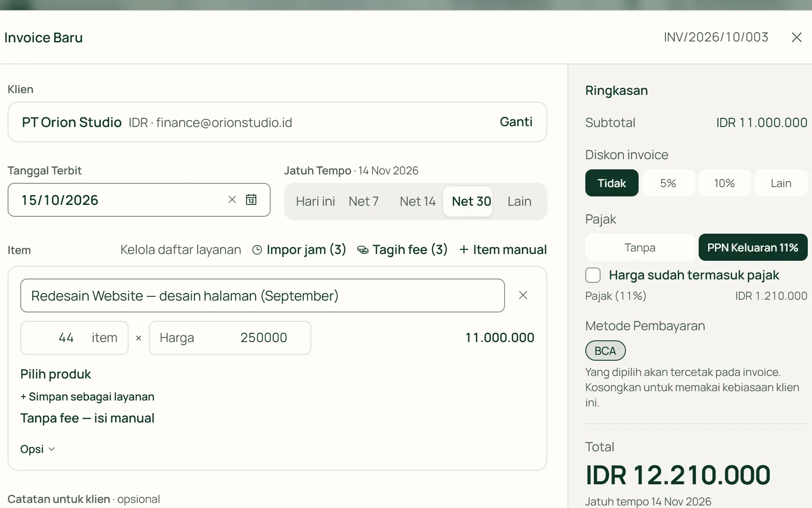This screenshot has height=508, width=812.
Task: Click invoice number INV/2026/10/003
Action: coord(716,37)
